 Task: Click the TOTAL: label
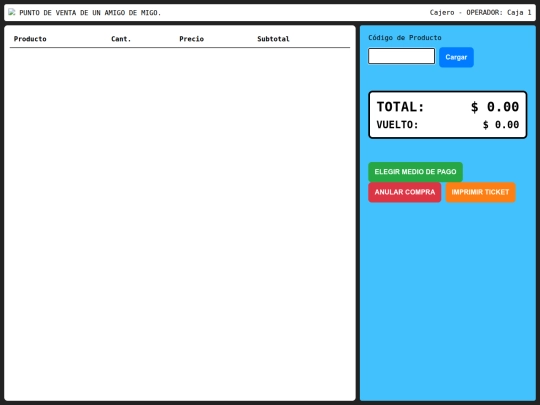pyautogui.click(x=400, y=107)
